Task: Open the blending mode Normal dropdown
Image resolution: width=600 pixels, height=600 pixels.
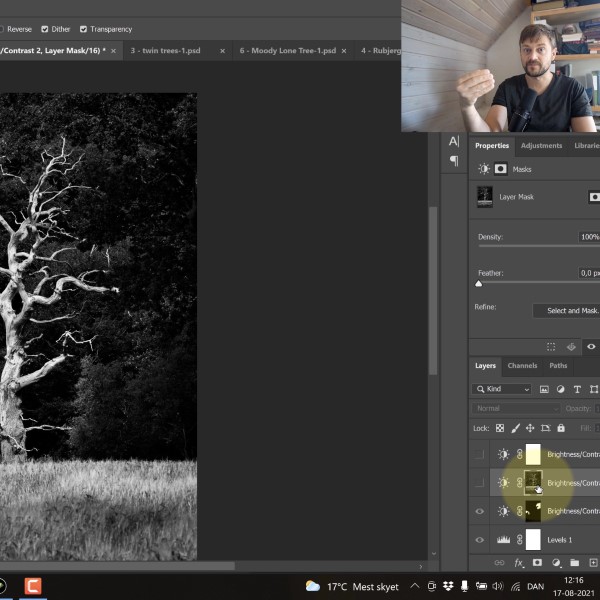Action: coord(516,408)
